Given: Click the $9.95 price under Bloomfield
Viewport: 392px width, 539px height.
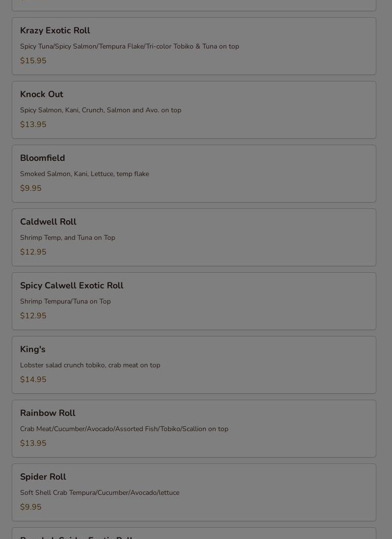Looking at the screenshot, I should pyautogui.click(x=31, y=188).
